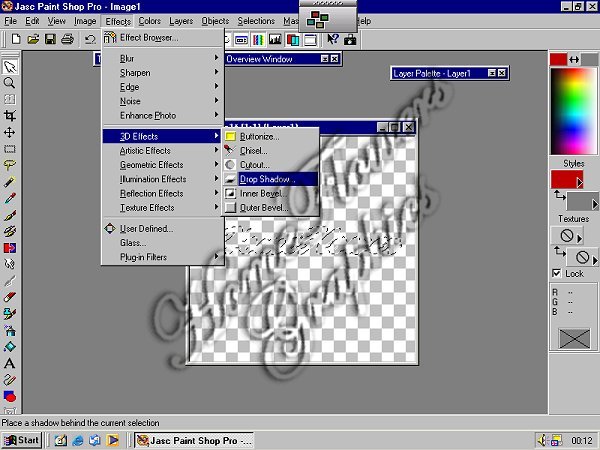Select the Airbrush tool
Viewport: 600px width, 450px height.
(10, 330)
